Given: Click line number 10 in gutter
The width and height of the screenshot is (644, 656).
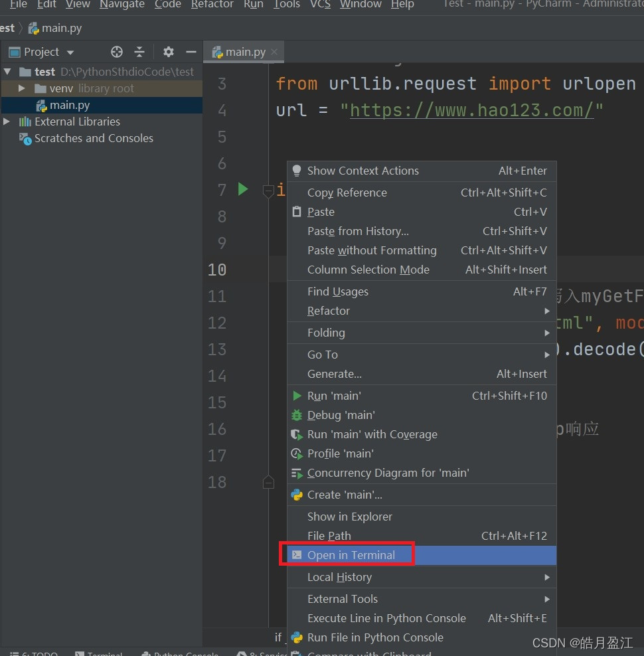Looking at the screenshot, I should click(216, 270).
